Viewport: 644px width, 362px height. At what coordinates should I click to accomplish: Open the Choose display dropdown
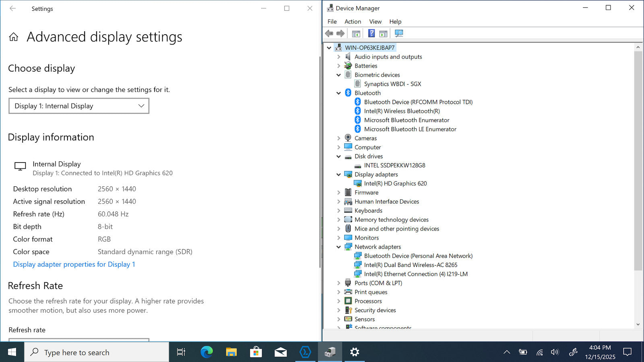tap(79, 106)
